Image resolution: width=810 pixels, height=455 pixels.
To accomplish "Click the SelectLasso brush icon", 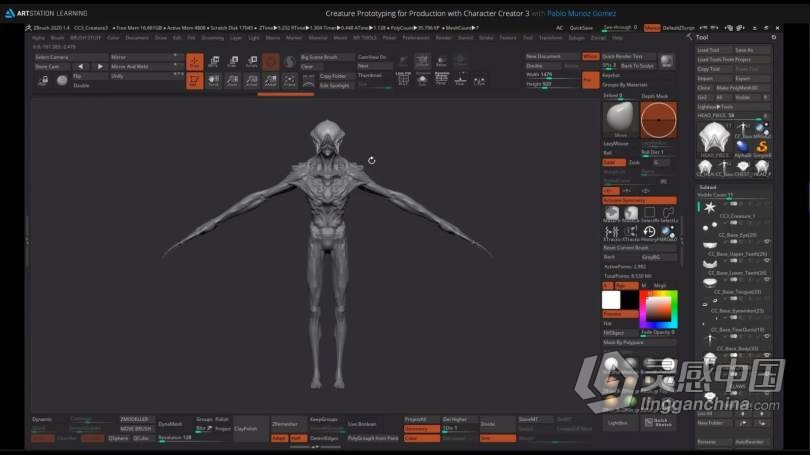I will pos(668,214).
